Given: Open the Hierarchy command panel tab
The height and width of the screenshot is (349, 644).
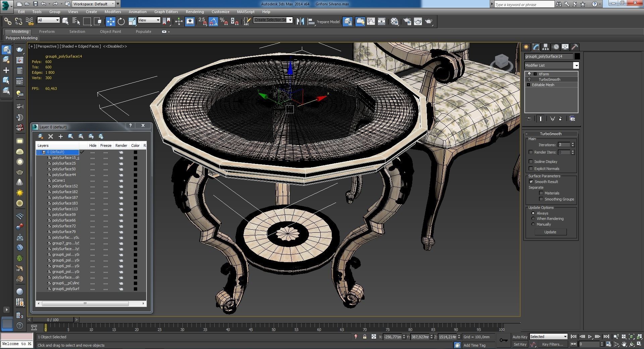Looking at the screenshot, I should pyautogui.click(x=545, y=47).
